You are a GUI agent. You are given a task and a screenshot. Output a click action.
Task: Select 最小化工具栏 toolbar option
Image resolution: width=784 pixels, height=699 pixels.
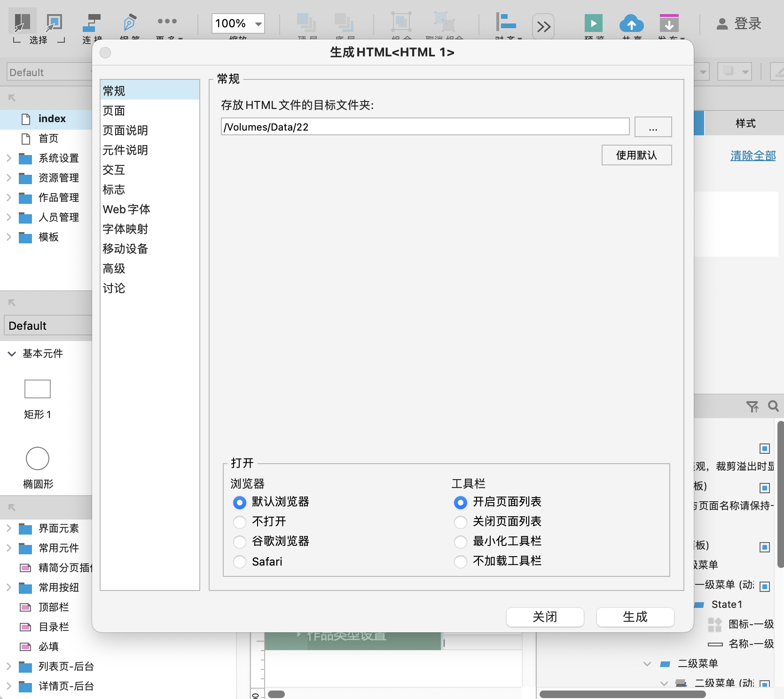(461, 542)
